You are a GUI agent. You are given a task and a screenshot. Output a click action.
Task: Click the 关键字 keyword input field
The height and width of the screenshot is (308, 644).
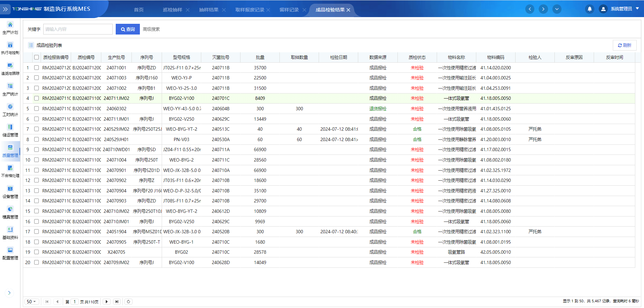click(x=78, y=29)
